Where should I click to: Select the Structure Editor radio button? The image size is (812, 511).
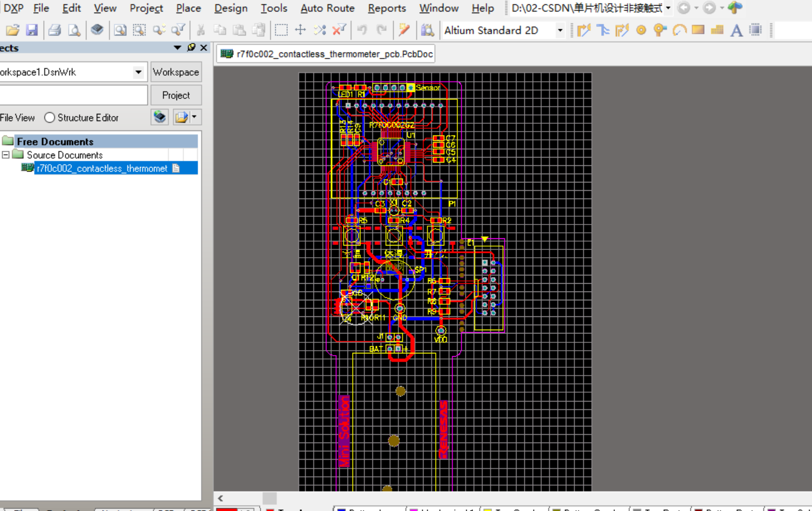pyautogui.click(x=50, y=118)
